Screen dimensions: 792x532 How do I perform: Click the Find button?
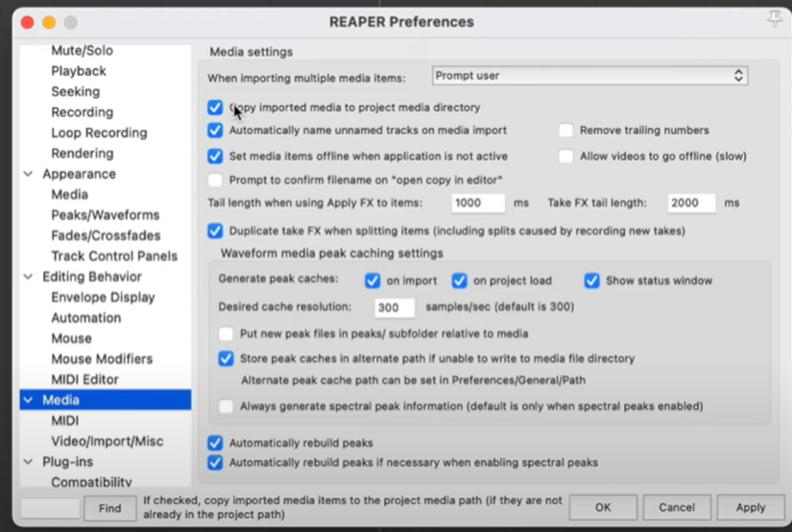coord(109,507)
